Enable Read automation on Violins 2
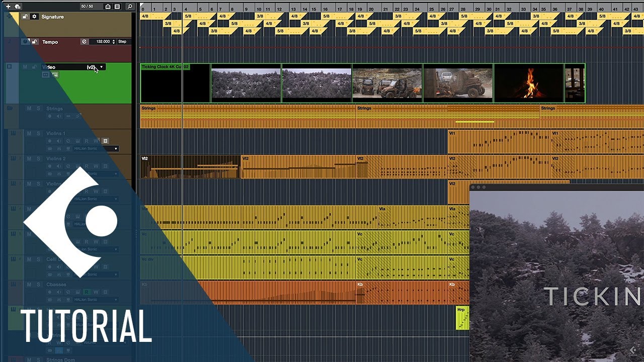The image size is (644, 362). [87, 166]
